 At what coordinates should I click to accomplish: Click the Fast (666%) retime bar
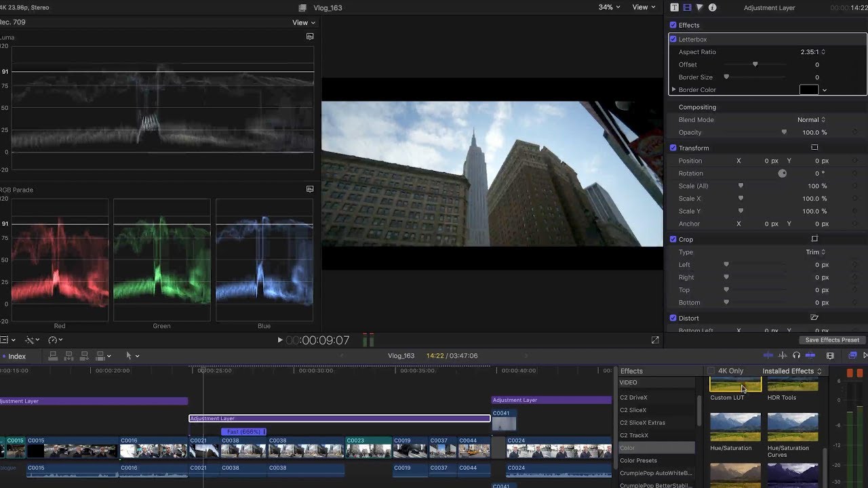click(x=243, y=432)
